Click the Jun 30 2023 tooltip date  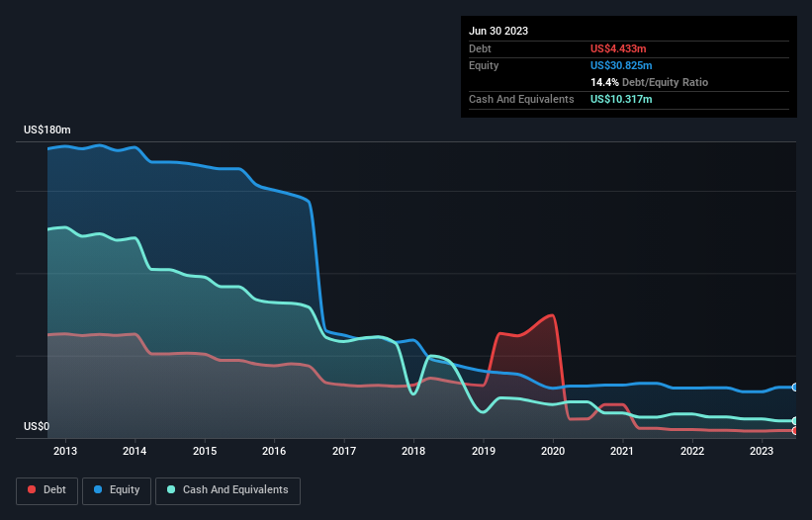point(498,31)
